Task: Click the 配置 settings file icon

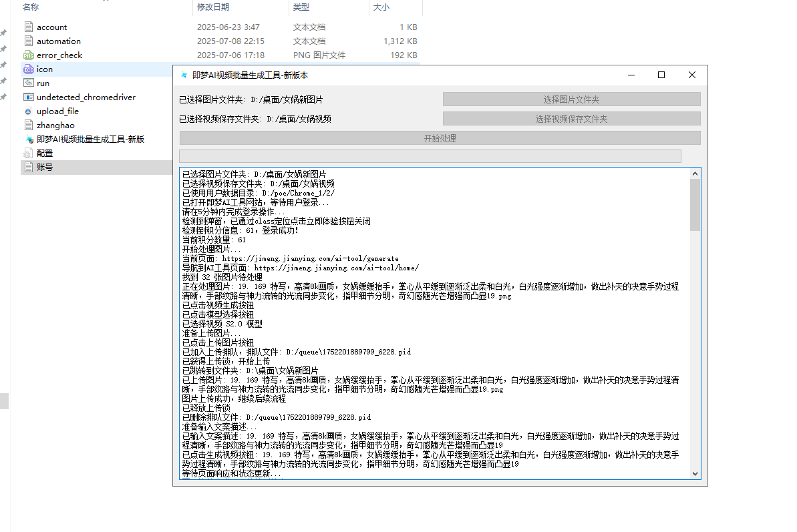Action: click(x=29, y=153)
